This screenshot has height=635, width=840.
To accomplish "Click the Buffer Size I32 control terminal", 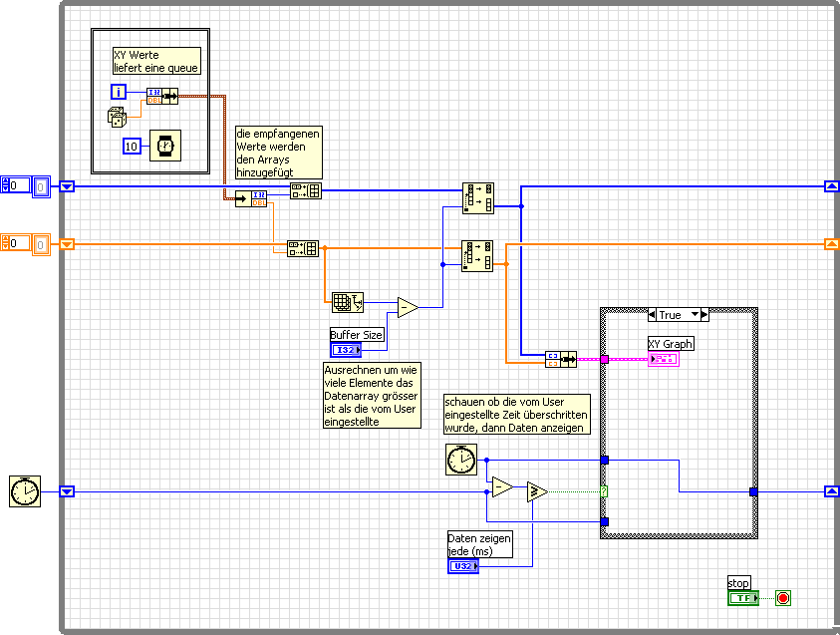I will [x=346, y=350].
